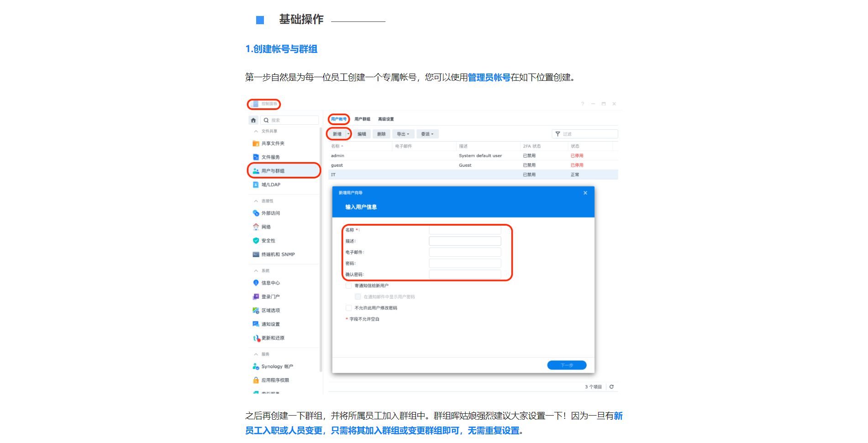Image resolution: width=868 pixels, height=443 pixels.
Task: Open the 高级设置 tab
Action: click(x=386, y=119)
